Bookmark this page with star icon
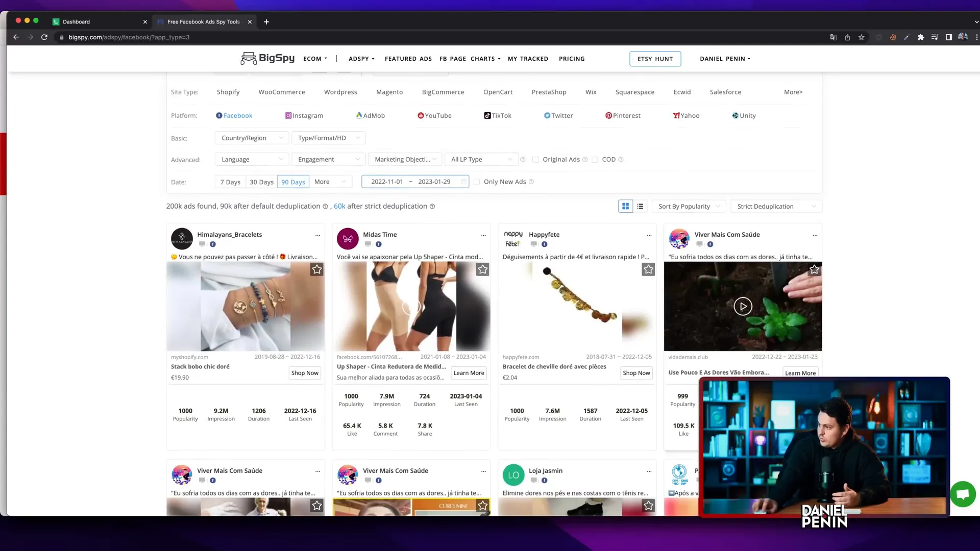Screen dimensions: 980x551 862,37
